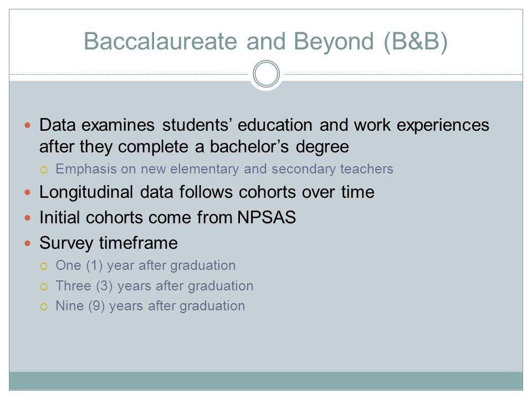Click the teal footer bar of the slide
Screen dimensions: 532x399
point(266,381)
